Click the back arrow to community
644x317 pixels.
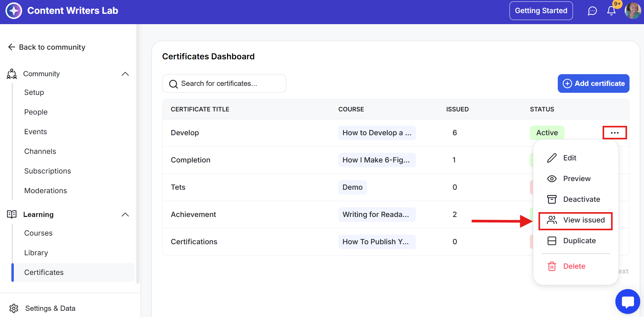click(12, 47)
